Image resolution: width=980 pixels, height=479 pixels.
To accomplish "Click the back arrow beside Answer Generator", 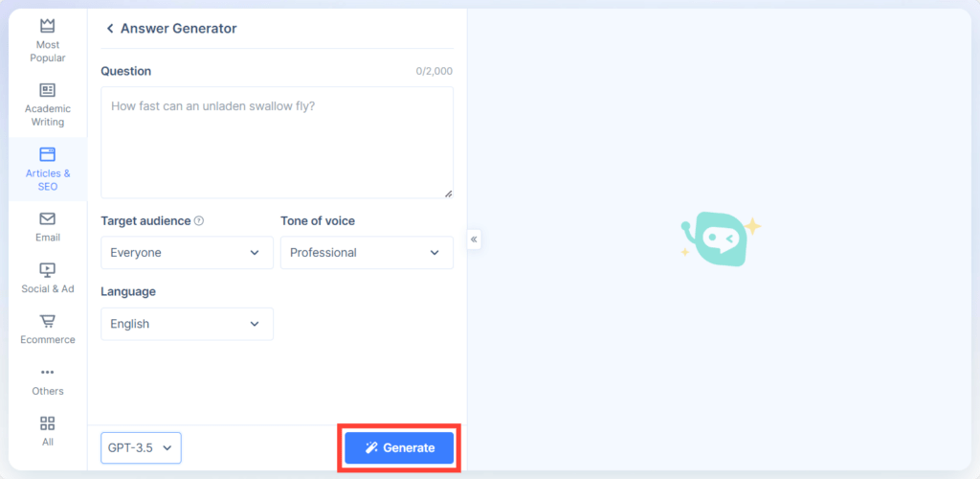I will click(x=110, y=29).
